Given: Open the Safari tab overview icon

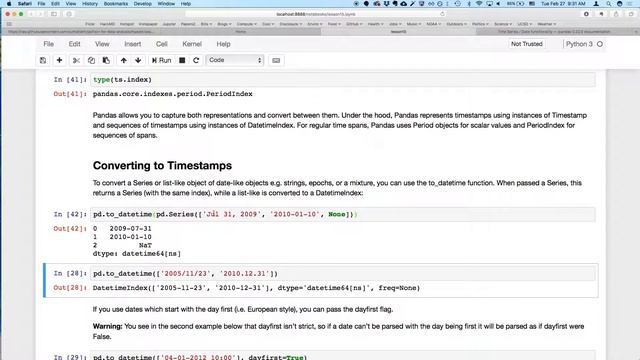Looking at the screenshot, I should (631, 14).
